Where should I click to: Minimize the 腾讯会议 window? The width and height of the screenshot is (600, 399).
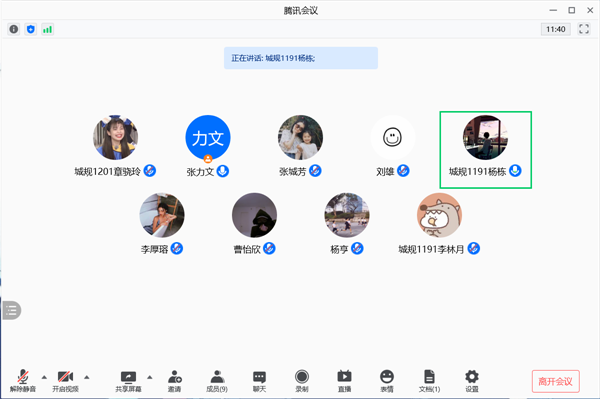point(553,10)
